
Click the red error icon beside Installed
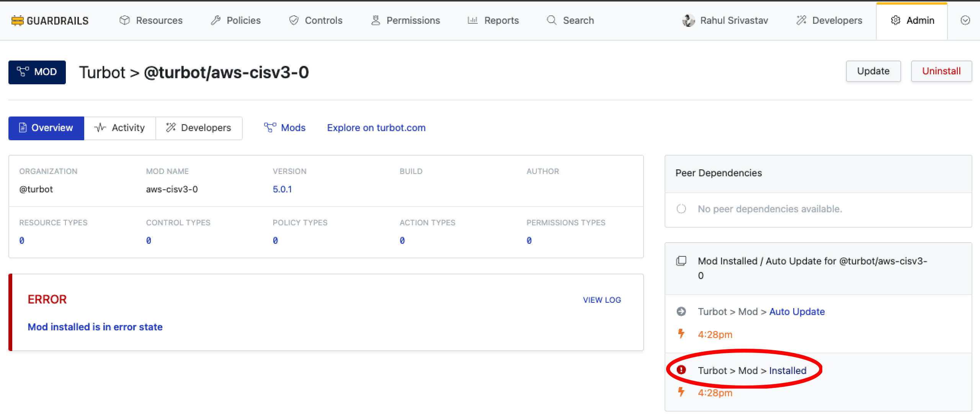pyautogui.click(x=681, y=370)
